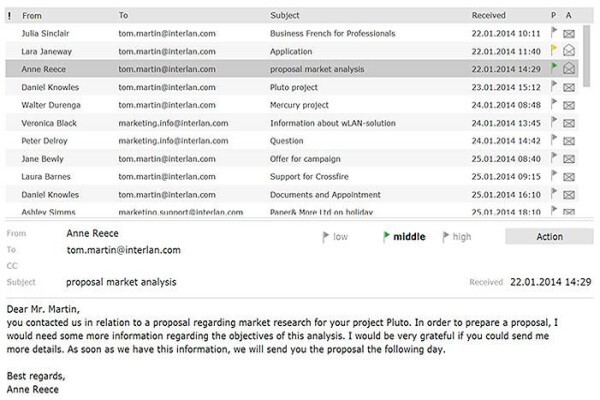Image resolution: width=600 pixels, height=400 pixels.
Task: Sort by To column header
Action: [123, 15]
